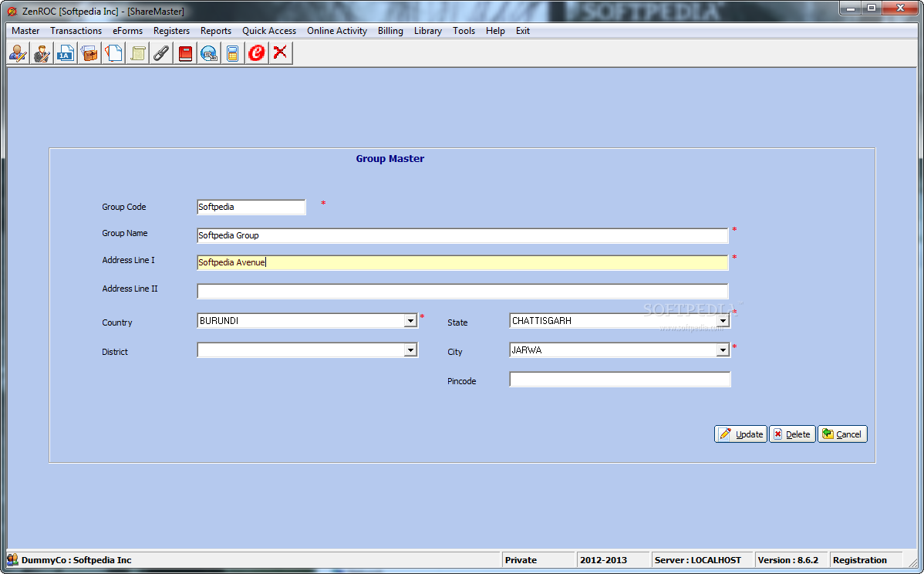Click the empty Address Line II field
924x574 pixels.
463,291
